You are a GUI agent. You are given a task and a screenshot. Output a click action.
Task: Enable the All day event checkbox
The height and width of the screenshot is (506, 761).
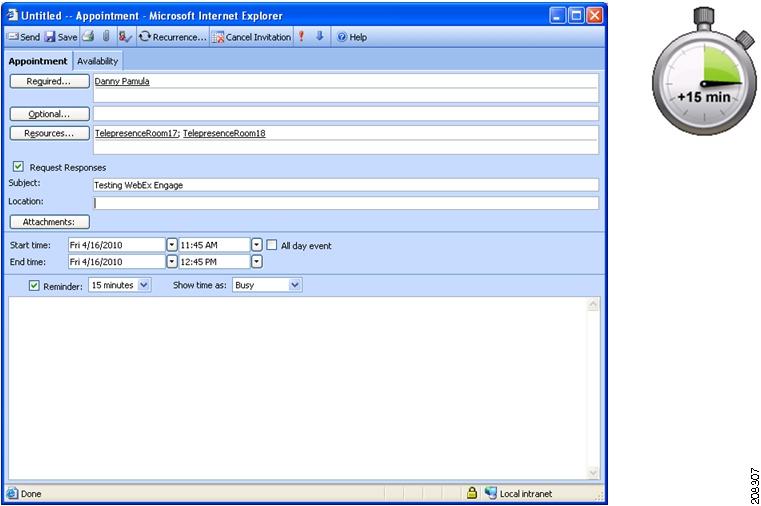(x=272, y=245)
